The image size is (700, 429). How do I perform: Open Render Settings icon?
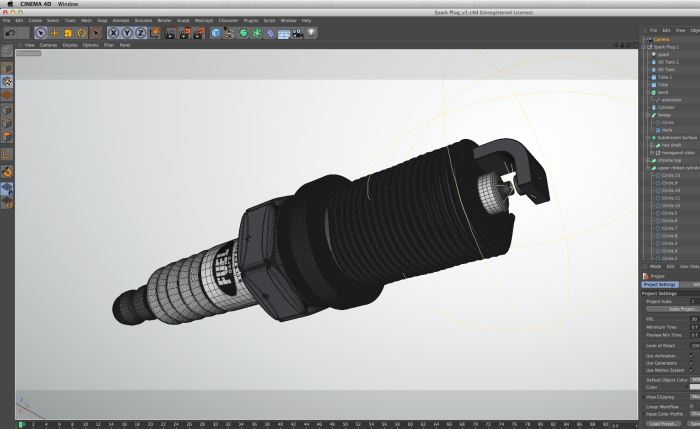[x=198, y=33]
